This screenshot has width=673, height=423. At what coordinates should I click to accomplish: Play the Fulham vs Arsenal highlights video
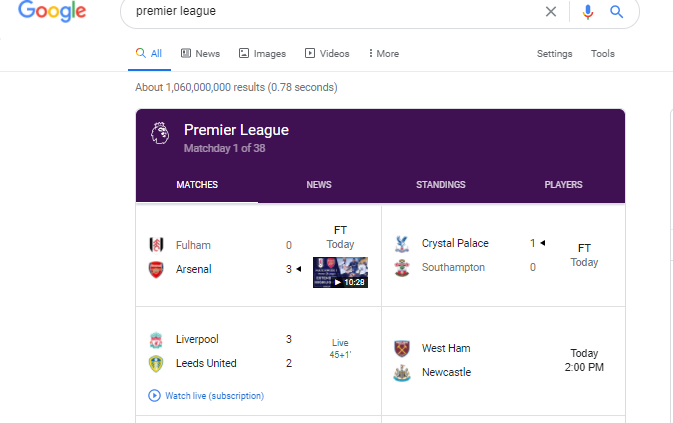tap(340, 272)
